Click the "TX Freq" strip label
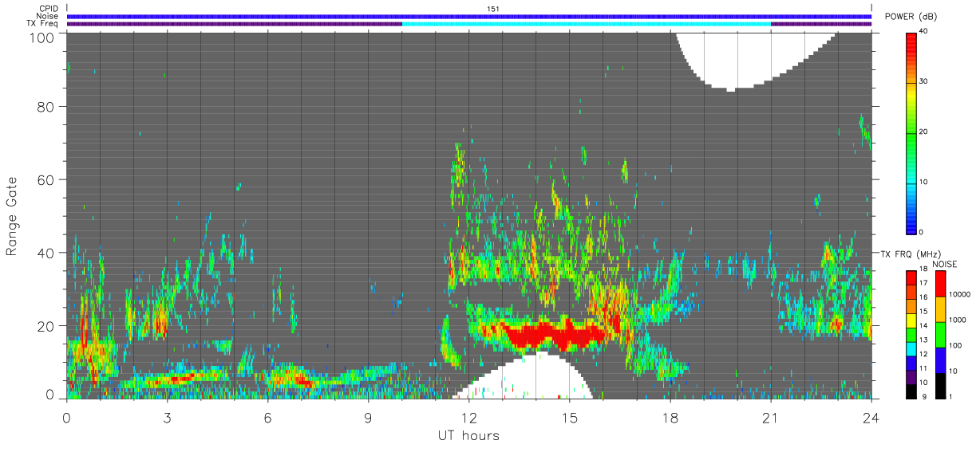The height and width of the screenshot is (452, 980). click(43, 24)
